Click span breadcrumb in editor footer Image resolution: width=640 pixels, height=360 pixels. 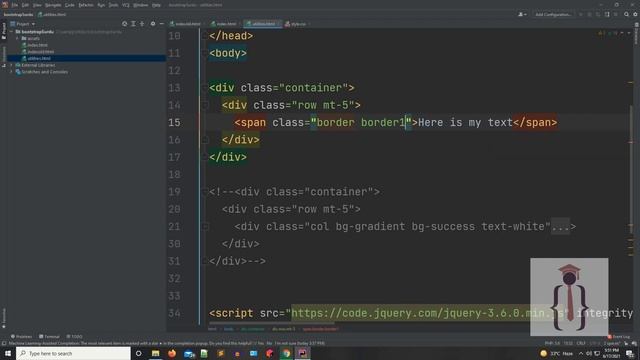pos(320,329)
